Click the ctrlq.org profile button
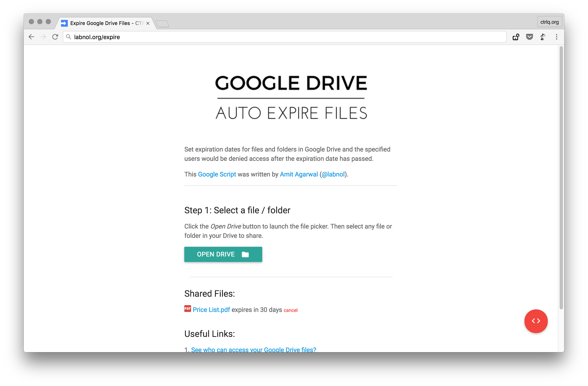 (549, 22)
